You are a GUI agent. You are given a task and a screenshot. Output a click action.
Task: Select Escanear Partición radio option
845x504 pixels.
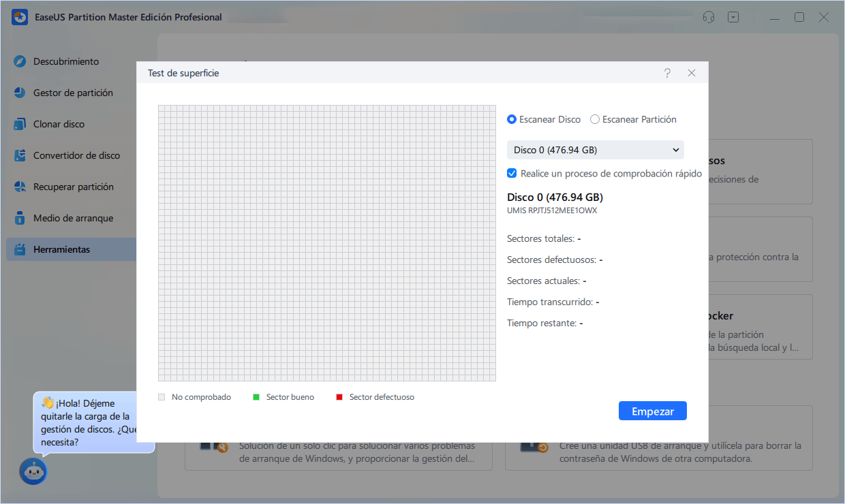[x=595, y=119]
